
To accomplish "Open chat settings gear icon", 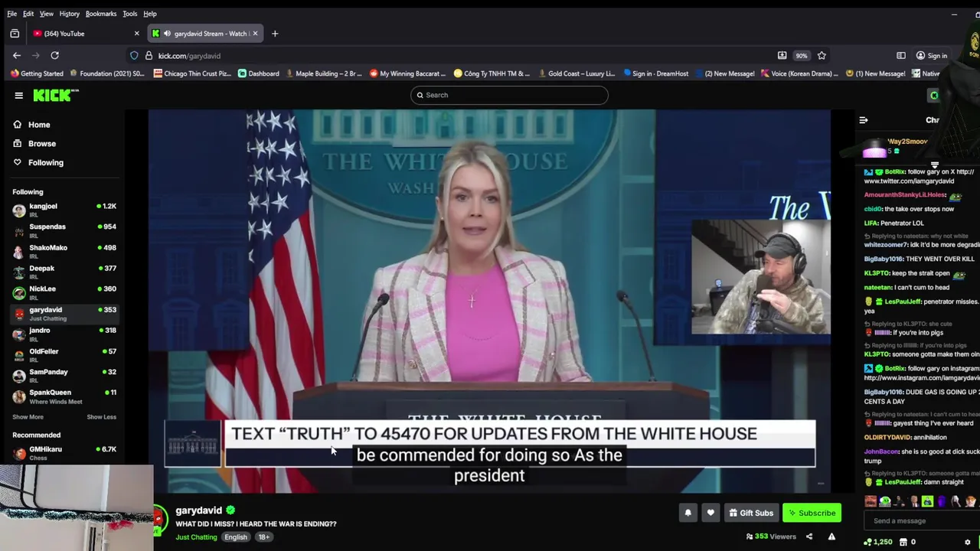I will coord(968,542).
